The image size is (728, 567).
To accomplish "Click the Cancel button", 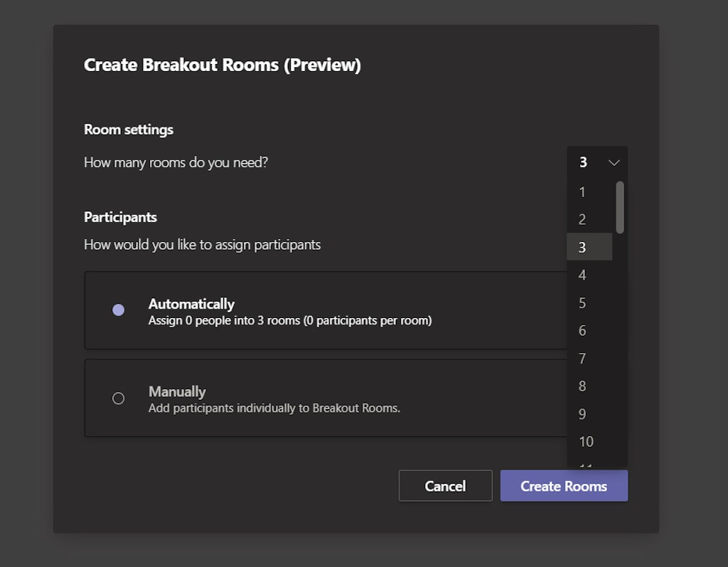I will pyautogui.click(x=446, y=486).
